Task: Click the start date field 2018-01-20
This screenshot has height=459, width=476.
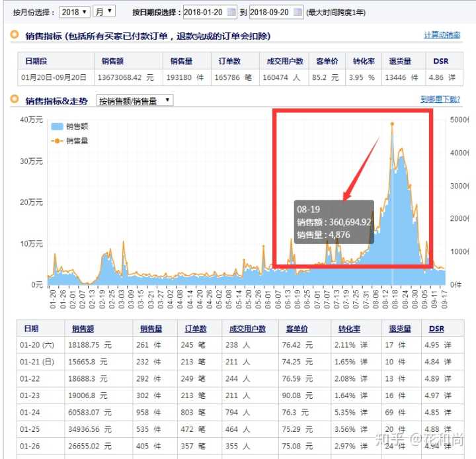Action: [203, 12]
